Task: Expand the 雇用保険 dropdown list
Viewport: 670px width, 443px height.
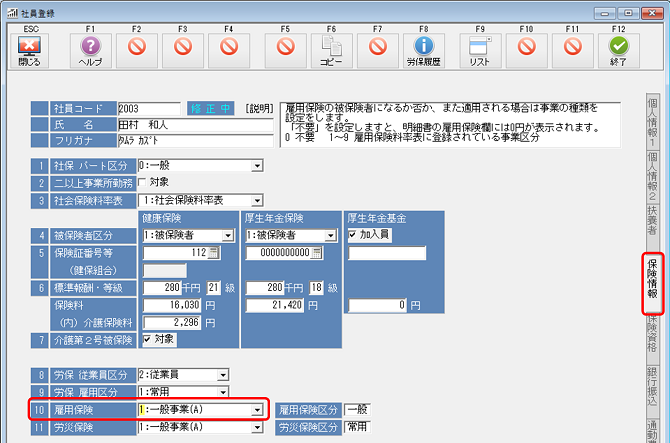Action: pyautogui.click(x=257, y=410)
